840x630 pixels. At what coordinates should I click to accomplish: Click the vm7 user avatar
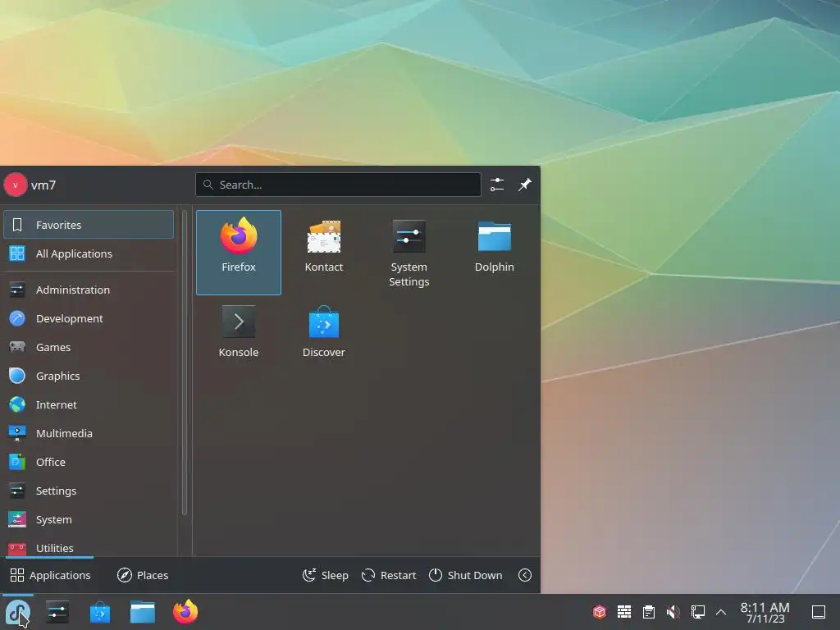click(x=16, y=185)
